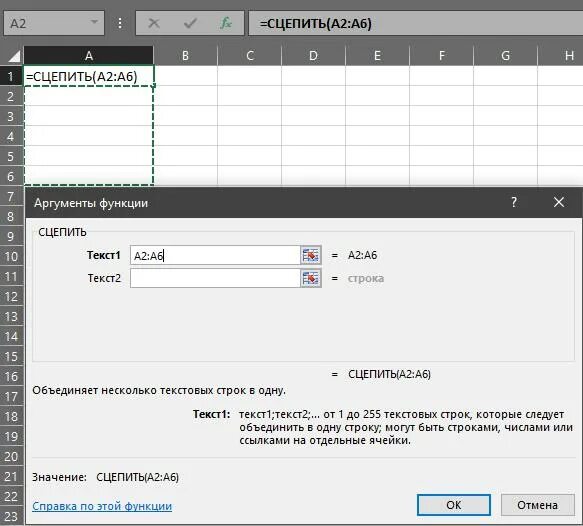Click the Текст1 label
Image resolution: width=583 pixels, height=526 pixels.
(x=104, y=255)
